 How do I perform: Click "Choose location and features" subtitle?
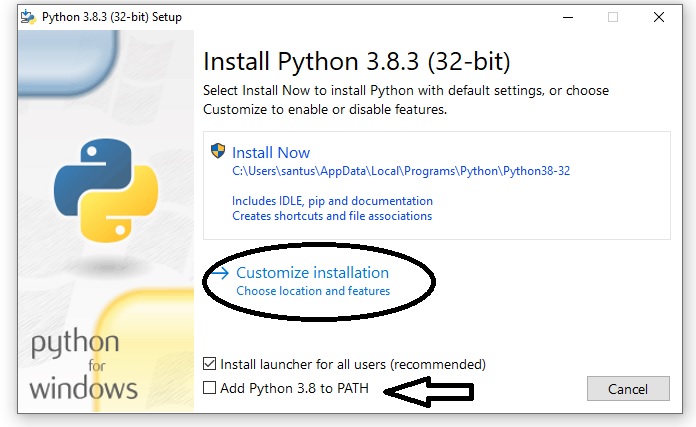313,291
